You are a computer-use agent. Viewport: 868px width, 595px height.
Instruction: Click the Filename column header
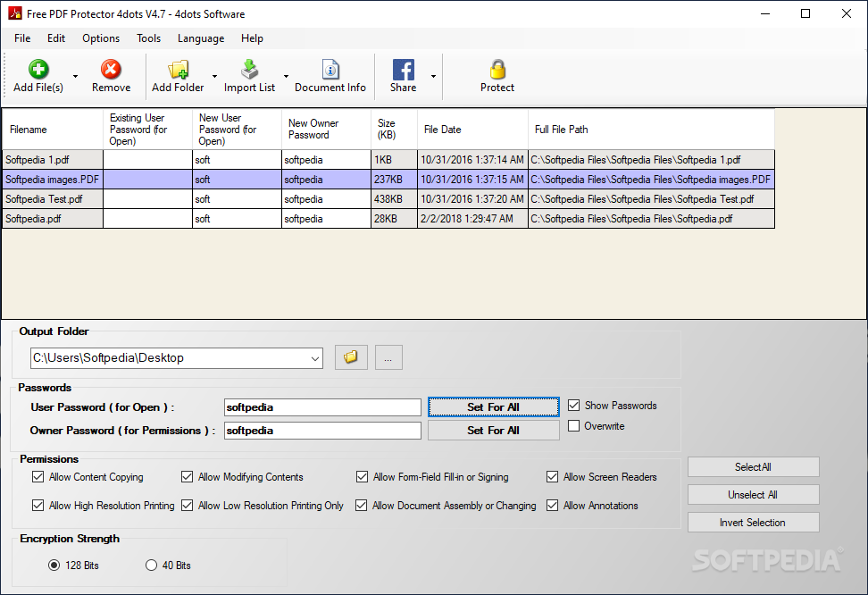click(x=52, y=129)
